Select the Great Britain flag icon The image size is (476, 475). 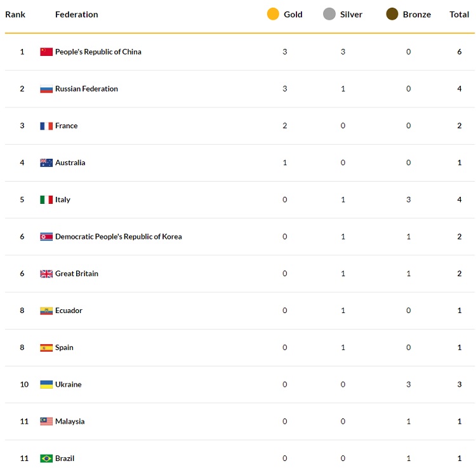46,274
